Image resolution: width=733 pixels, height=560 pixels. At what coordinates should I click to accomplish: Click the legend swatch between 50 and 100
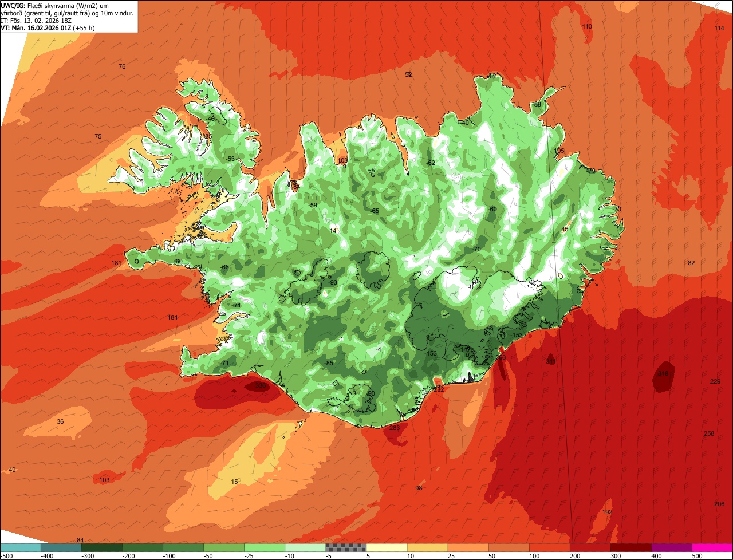coord(509,547)
